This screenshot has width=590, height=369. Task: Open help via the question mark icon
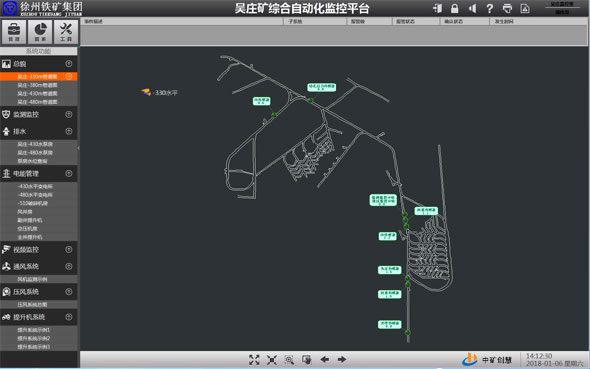[490, 8]
